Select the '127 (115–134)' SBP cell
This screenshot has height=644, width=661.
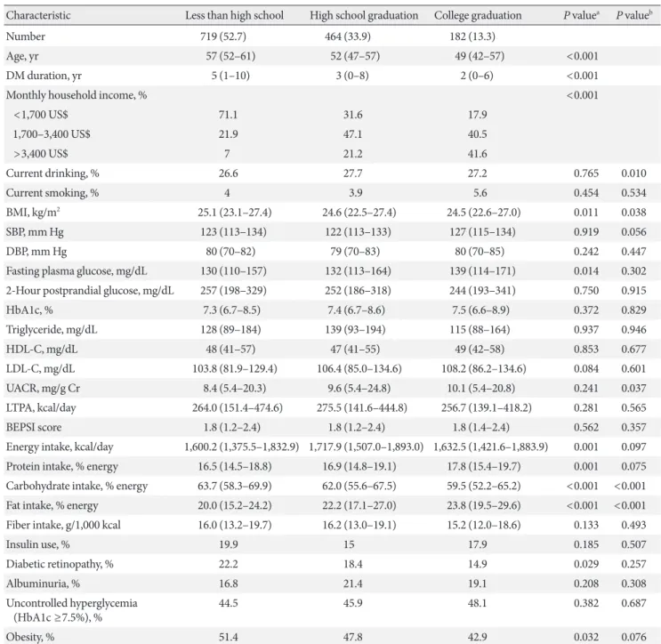[x=482, y=232]
